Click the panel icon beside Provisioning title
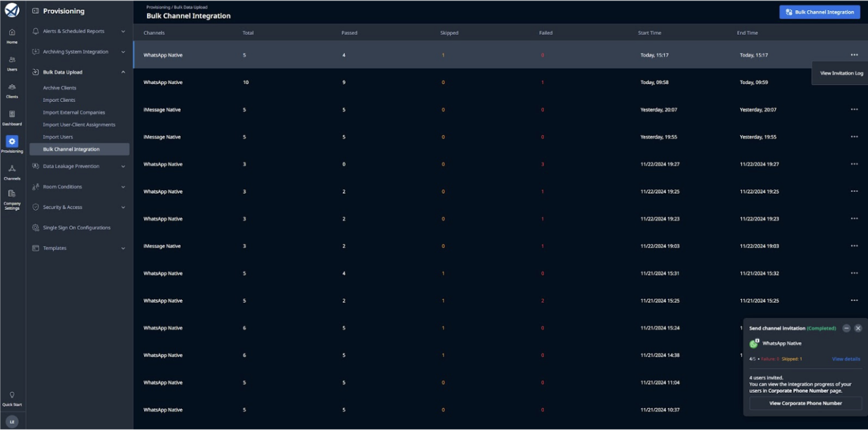868x433 pixels. pos(36,11)
